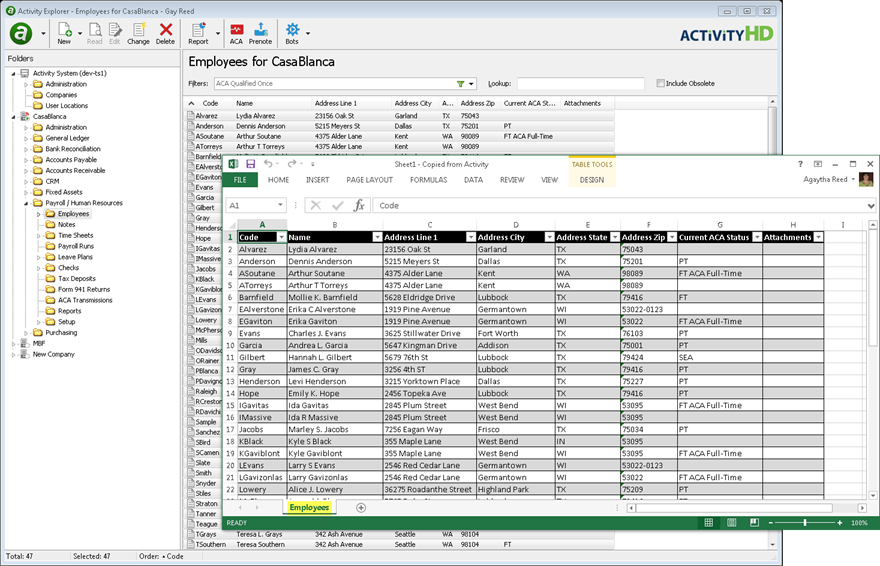Click the Excel Help question mark
The width and height of the screenshot is (880, 566).
[800, 164]
